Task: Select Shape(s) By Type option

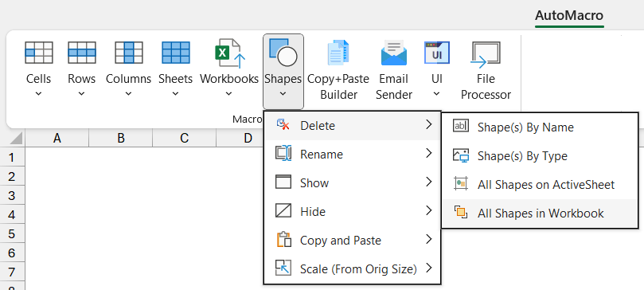Action: [x=540, y=155]
